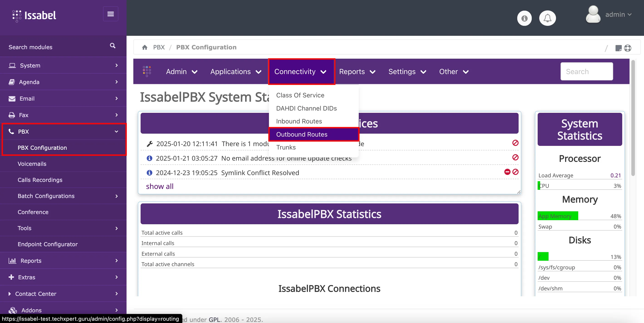Click the search magnifier in sidebar
The width and height of the screenshot is (644, 323).
point(112,46)
